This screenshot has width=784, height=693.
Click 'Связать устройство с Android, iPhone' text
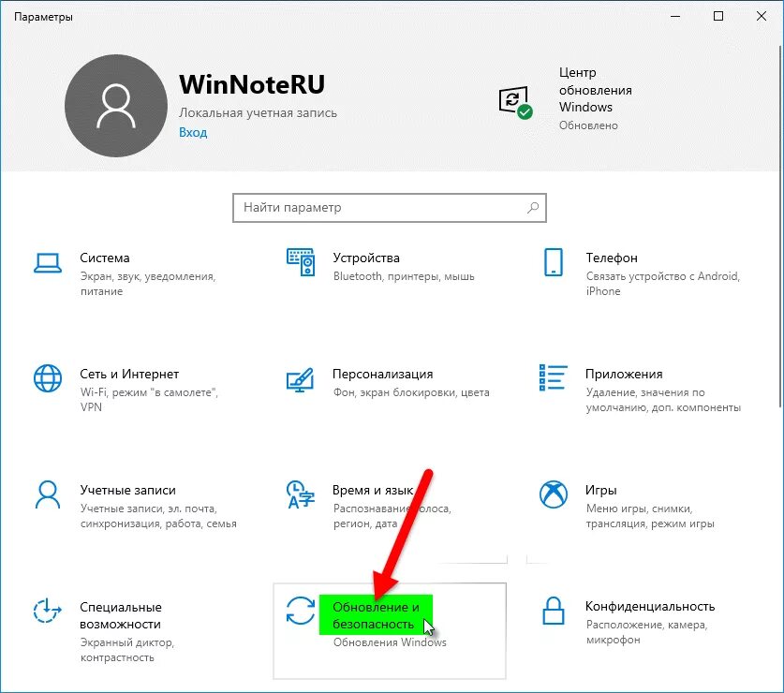click(x=662, y=284)
